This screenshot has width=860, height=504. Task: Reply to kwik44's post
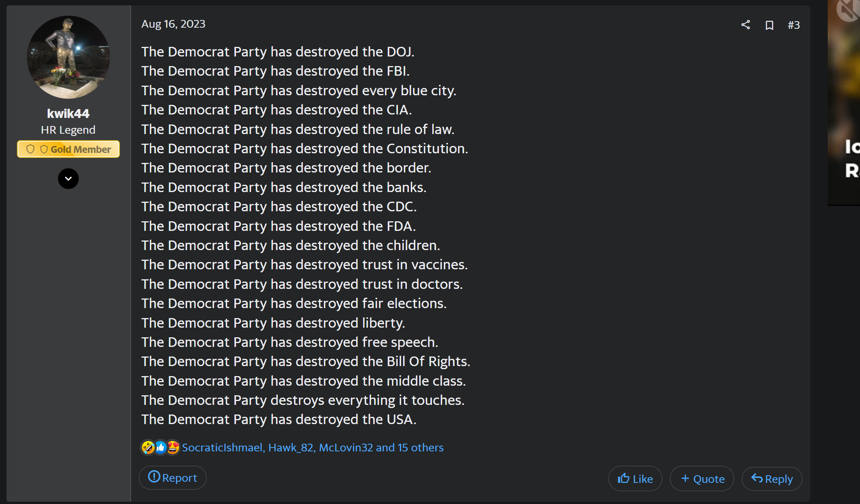point(772,479)
